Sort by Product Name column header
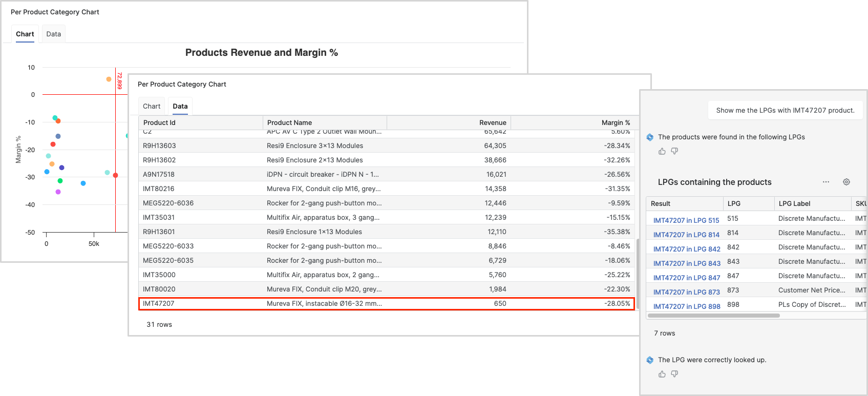Image resolution: width=868 pixels, height=396 pixels. click(x=289, y=122)
